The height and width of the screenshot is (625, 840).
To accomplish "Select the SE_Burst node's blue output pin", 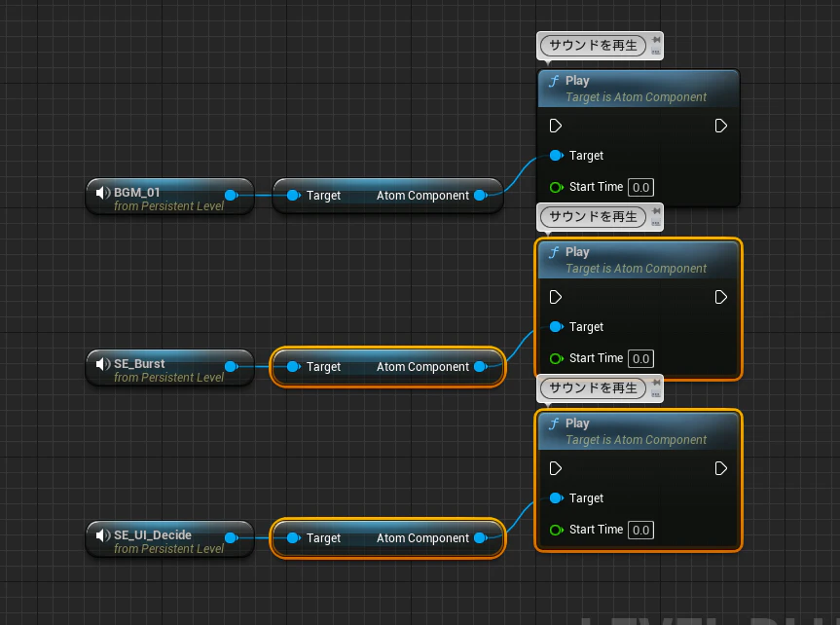I will pos(232,367).
